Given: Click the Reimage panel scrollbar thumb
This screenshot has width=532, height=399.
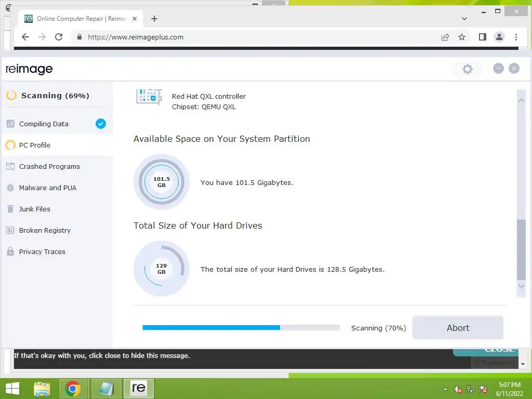Looking at the screenshot, I should (521, 250).
